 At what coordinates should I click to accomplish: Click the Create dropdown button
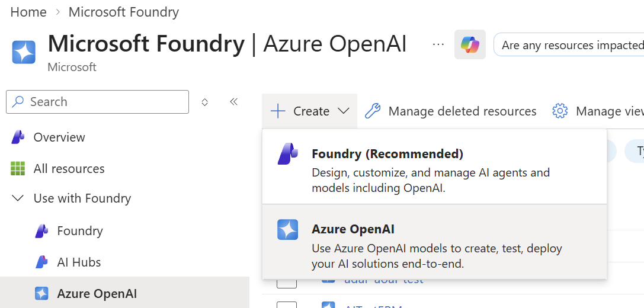coord(310,111)
